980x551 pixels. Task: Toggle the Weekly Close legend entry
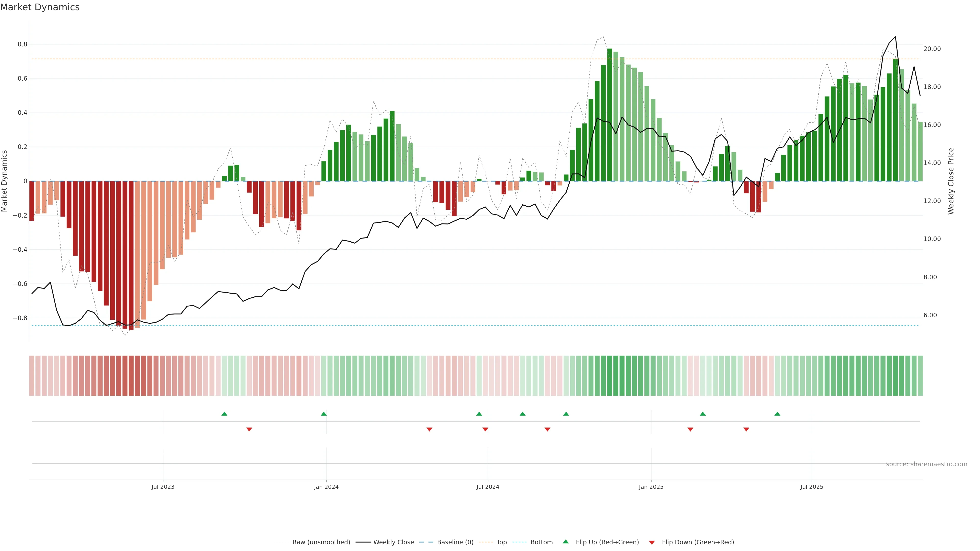point(393,542)
